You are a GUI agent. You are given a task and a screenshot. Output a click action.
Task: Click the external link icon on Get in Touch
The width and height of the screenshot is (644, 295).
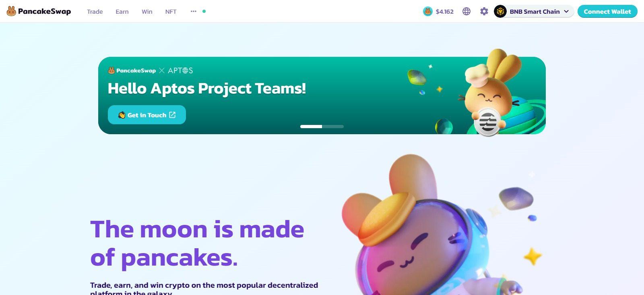point(172,115)
